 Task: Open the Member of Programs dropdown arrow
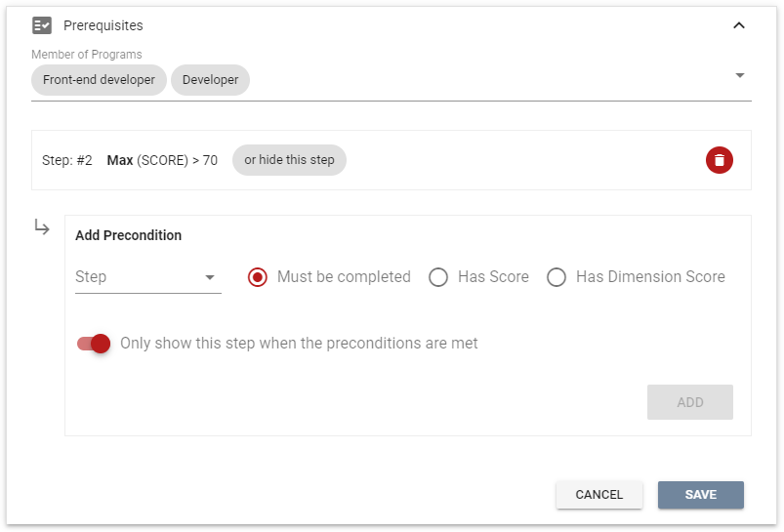pos(739,76)
